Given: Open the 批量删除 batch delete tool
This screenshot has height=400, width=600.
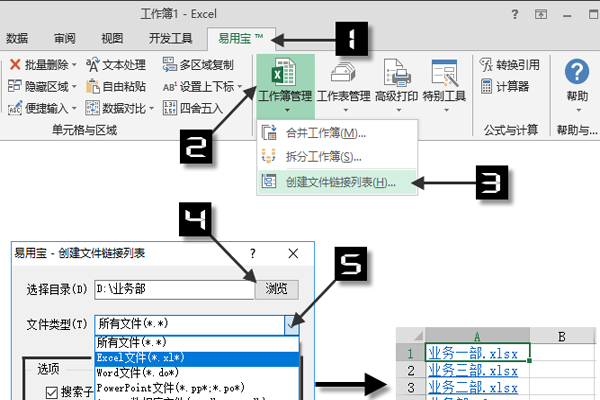Looking at the screenshot, I should pos(42,65).
